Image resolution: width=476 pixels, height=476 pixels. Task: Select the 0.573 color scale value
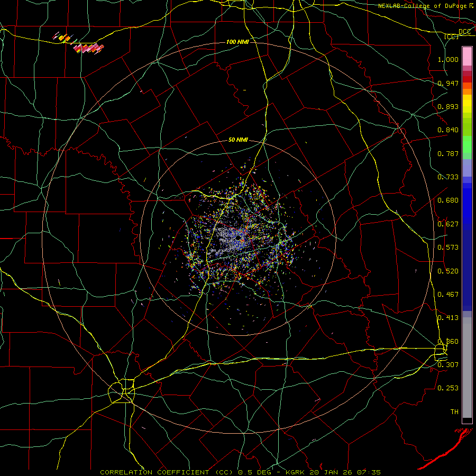pyautogui.click(x=448, y=248)
